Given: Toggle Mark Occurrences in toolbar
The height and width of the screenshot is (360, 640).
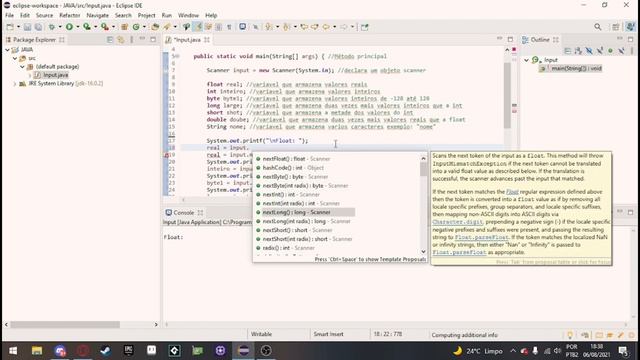Looking at the screenshot, I should click(x=198, y=27).
